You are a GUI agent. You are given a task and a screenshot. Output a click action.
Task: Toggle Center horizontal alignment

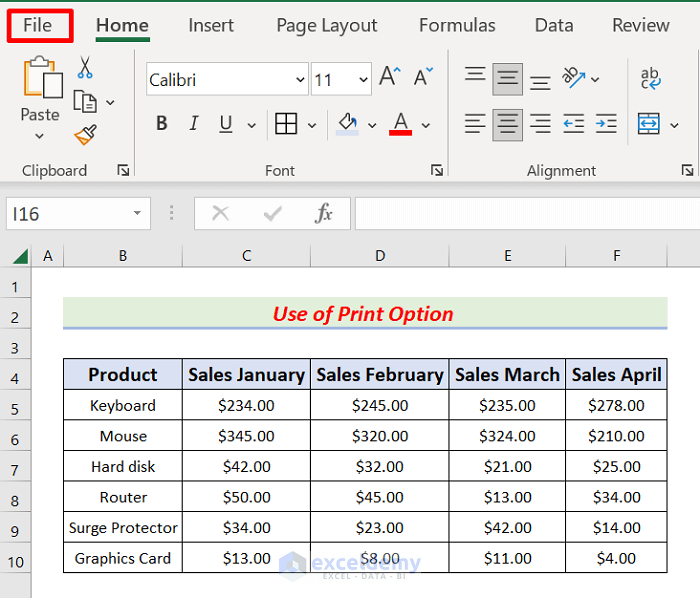[x=508, y=124]
